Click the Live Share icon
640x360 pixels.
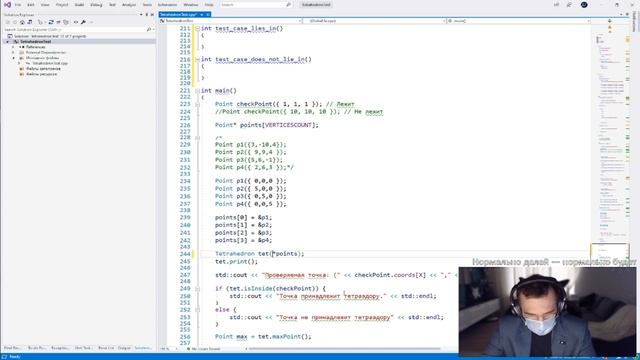point(556,4)
